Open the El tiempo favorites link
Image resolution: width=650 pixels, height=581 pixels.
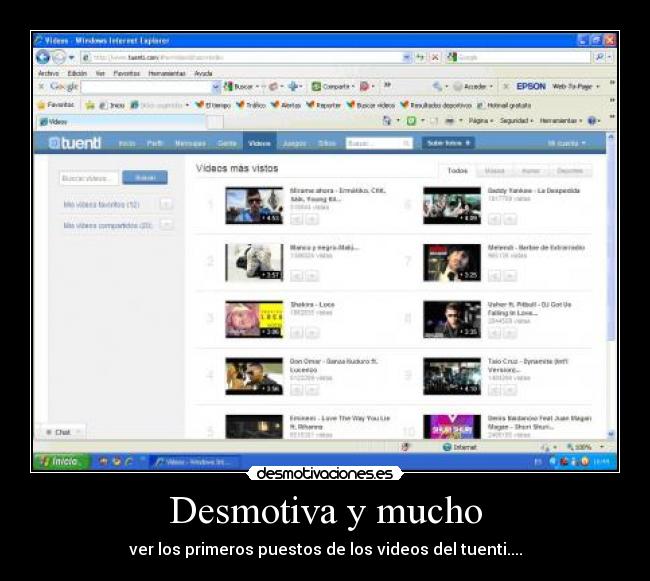(213, 105)
